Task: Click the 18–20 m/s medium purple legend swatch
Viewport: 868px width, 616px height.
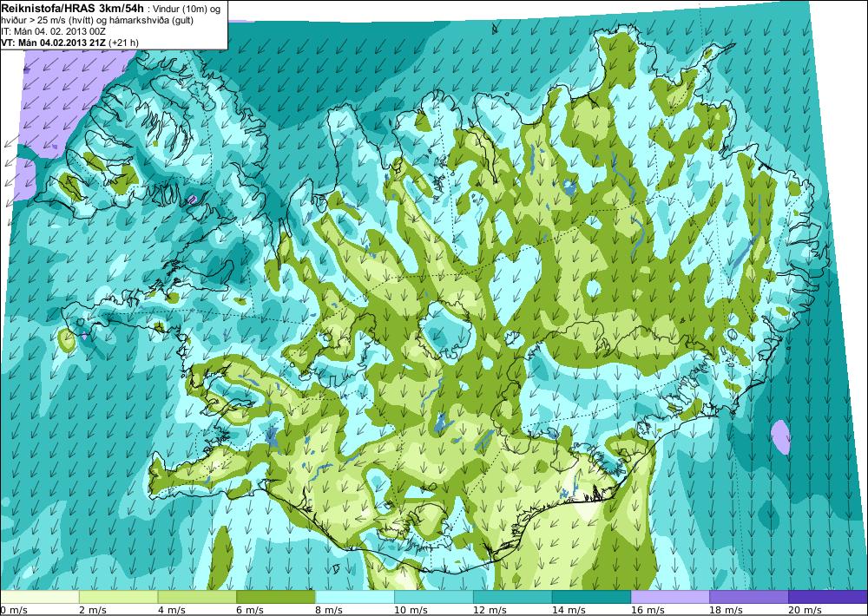Action: pos(749,597)
